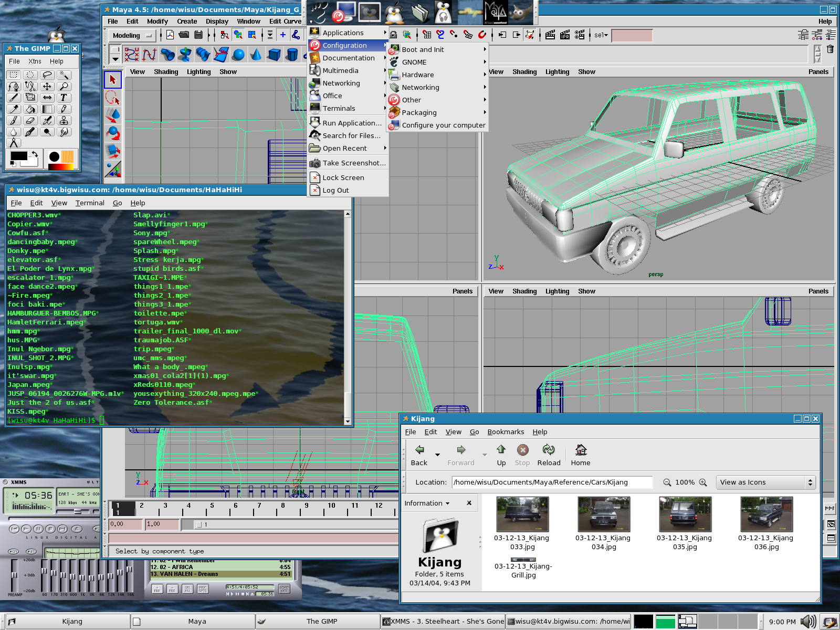
Task: Expand Information sidebar dropdown
Action: [x=427, y=503]
